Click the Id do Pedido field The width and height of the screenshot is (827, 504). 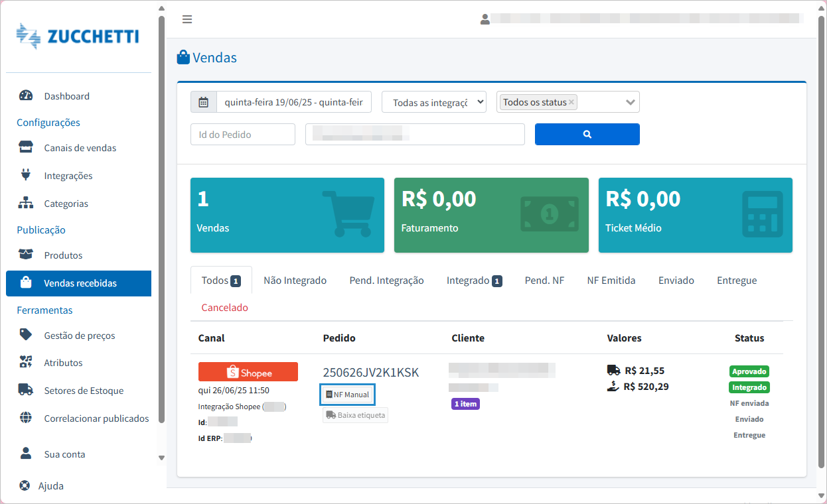[242, 134]
